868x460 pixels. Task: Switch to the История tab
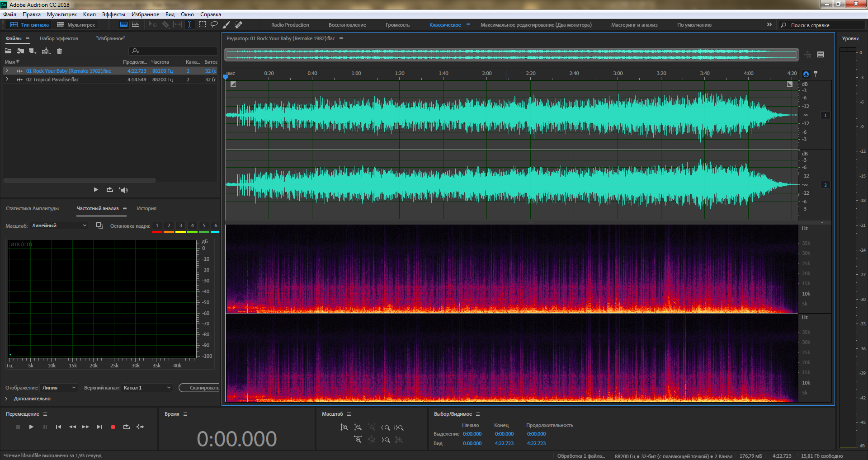(146, 208)
